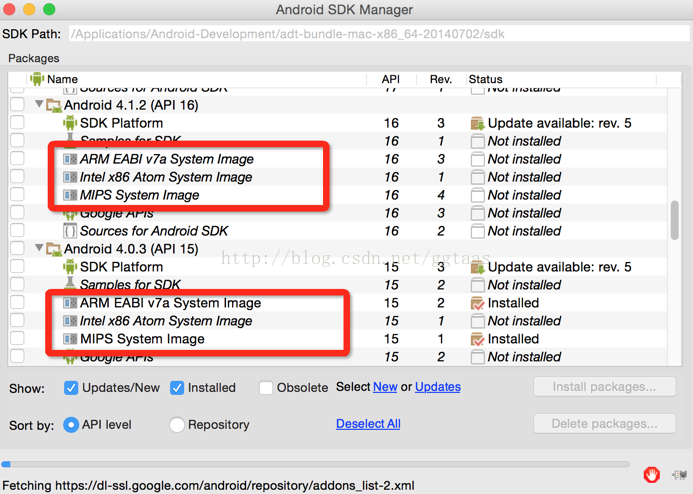Image resolution: width=693 pixels, height=494 pixels.
Task: Click the Not installed status icon for API 16 Google APIs
Action: click(477, 213)
